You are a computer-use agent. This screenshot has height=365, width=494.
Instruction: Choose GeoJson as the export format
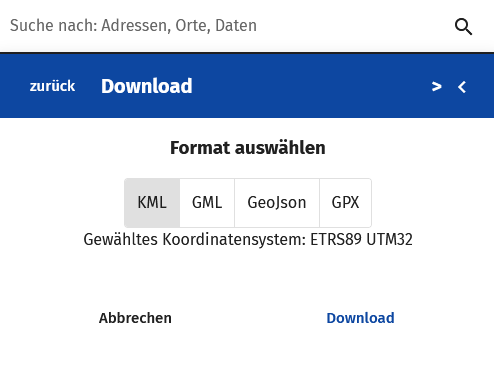(x=277, y=203)
